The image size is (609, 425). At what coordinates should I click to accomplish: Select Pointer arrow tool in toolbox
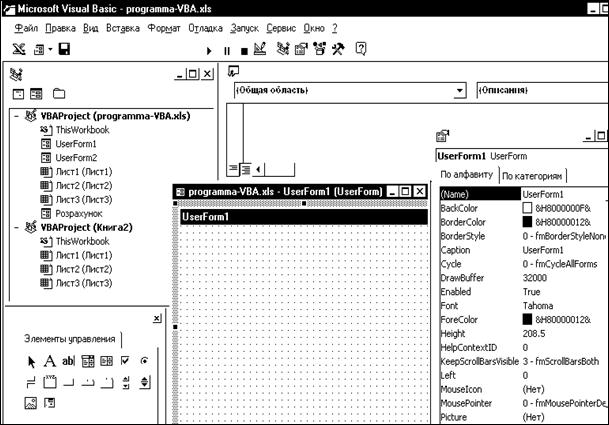[x=31, y=362]
